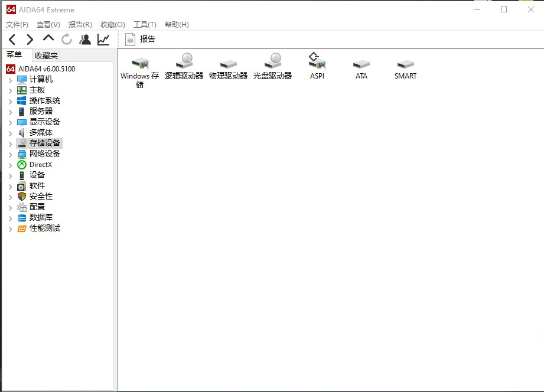Select 存储设备 in the tree
Image resolution: width=544 pixels, height=392 pixels.
pyautogui.click(x=45, y=143)
